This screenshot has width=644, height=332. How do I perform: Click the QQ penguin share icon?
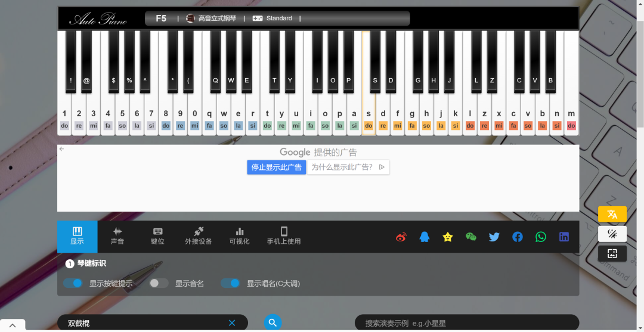click(424, 237)
